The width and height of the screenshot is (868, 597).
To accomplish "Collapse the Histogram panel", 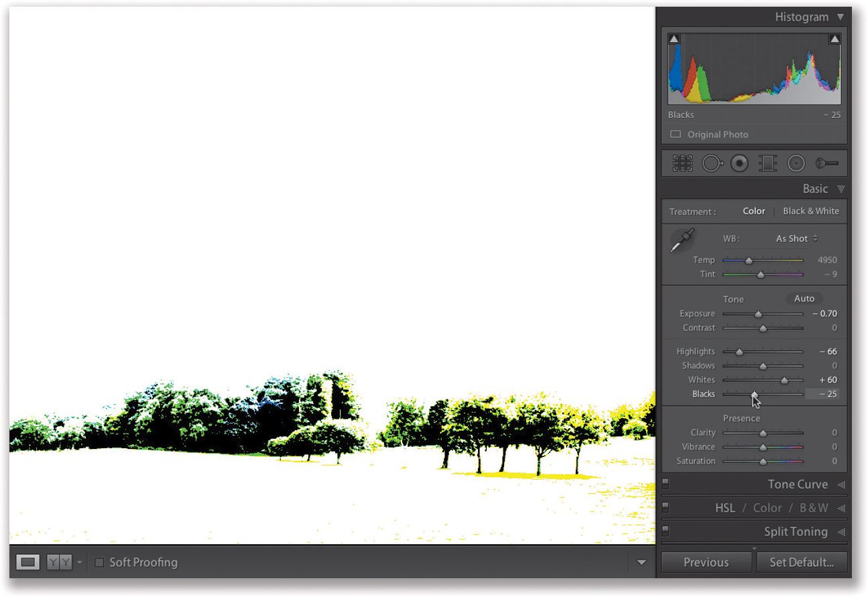I will 841,17.
